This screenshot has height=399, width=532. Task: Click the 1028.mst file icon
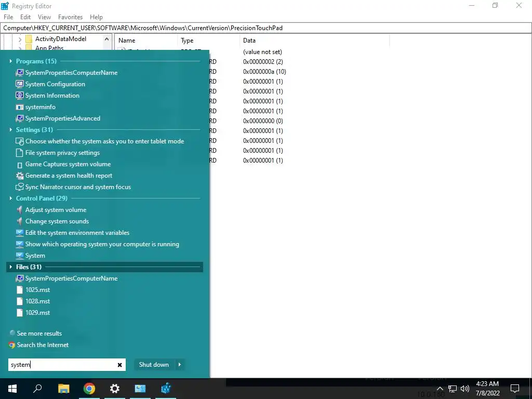pos(20,301)
